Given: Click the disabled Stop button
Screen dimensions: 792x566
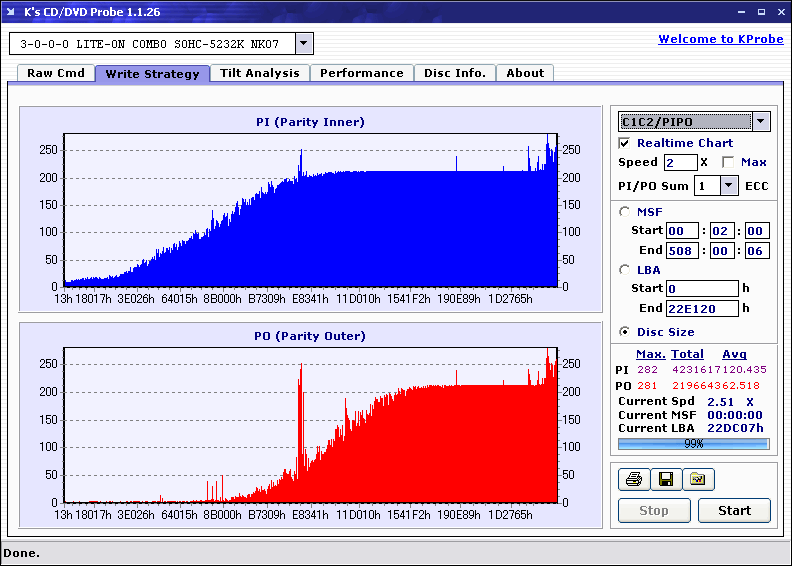Looking at the screenshot, I should pyautogui.click(x=654, y=510).
